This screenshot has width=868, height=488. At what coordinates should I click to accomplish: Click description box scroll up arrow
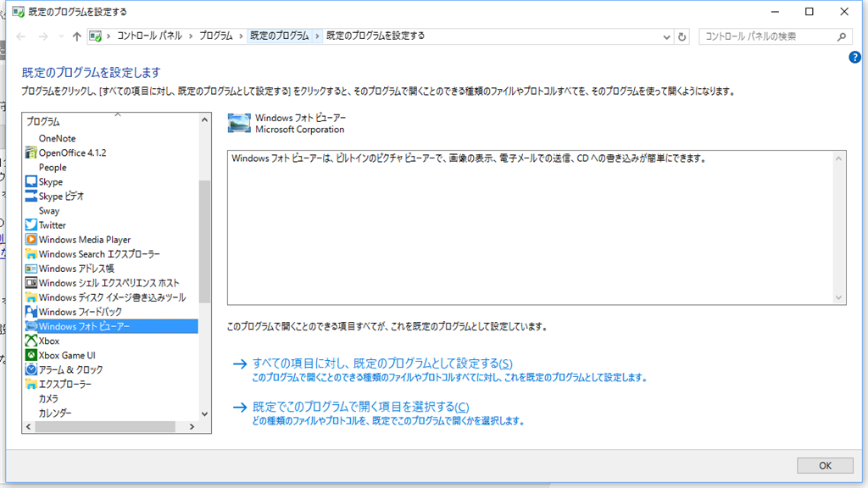(x=838, y=158)
